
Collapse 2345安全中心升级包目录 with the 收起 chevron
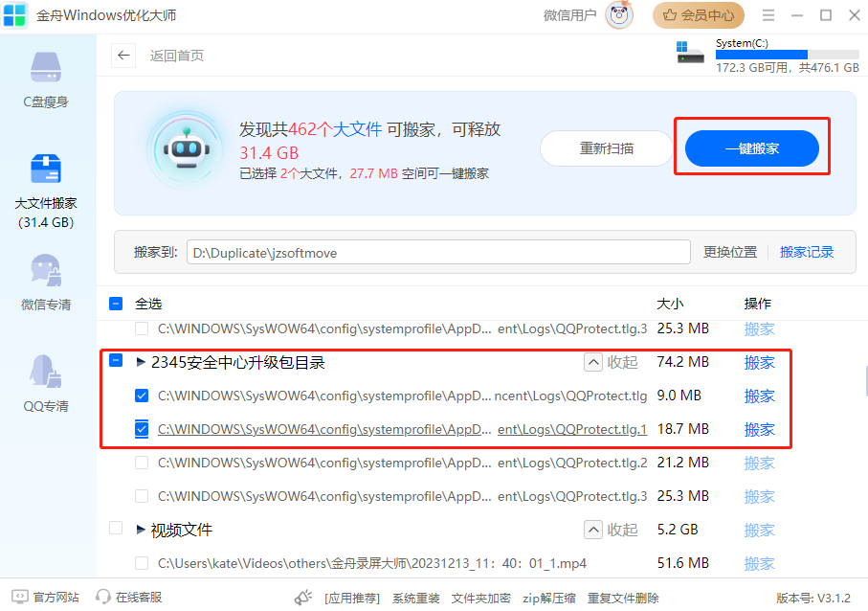pyautogui.click(x=593, y=362)
